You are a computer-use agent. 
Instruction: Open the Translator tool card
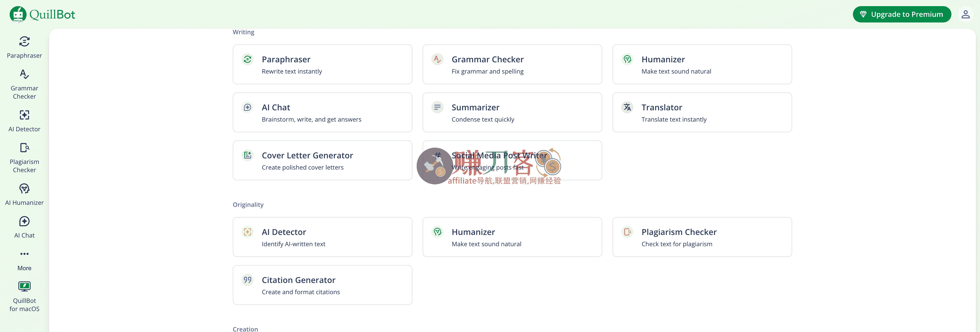(x=702, y=112)
